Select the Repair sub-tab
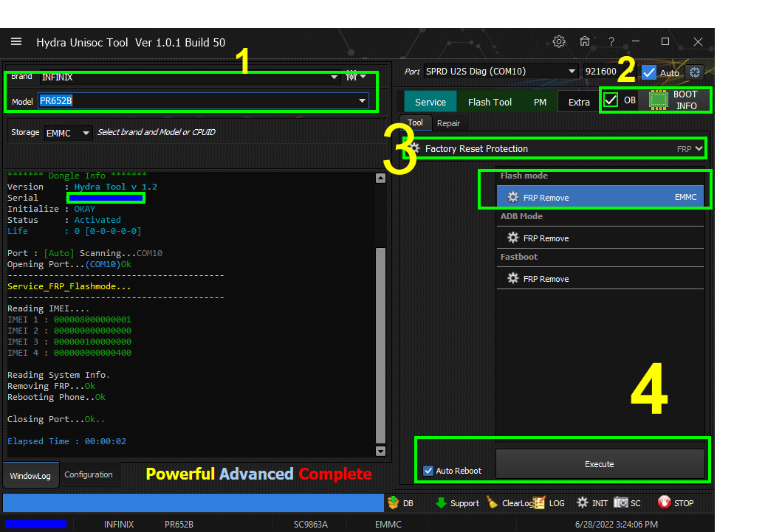This screenshot has width=765, height=532. 448,123
